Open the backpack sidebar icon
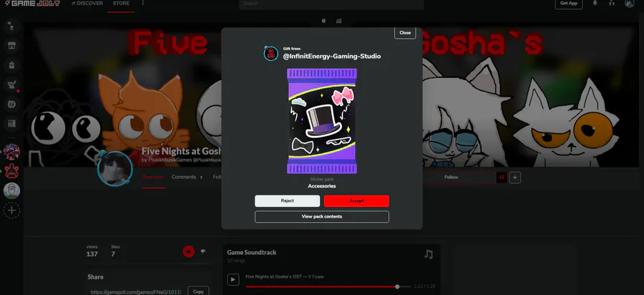 click(11, 65)
